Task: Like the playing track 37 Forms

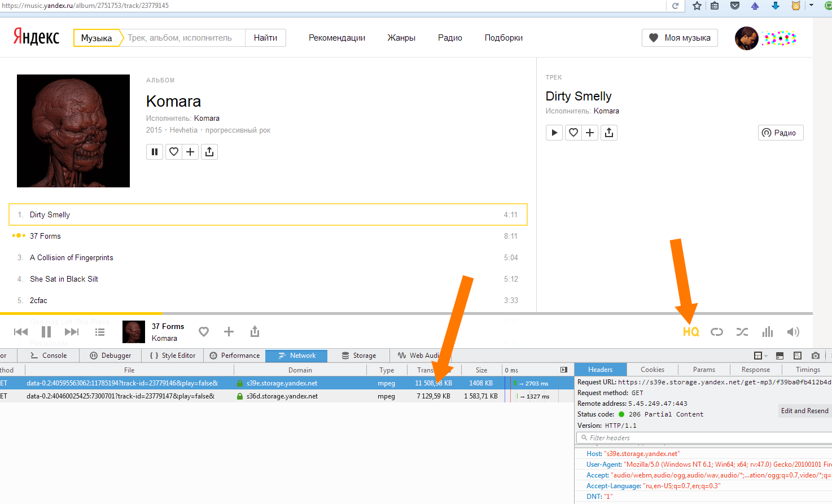Action: [204, 332]
